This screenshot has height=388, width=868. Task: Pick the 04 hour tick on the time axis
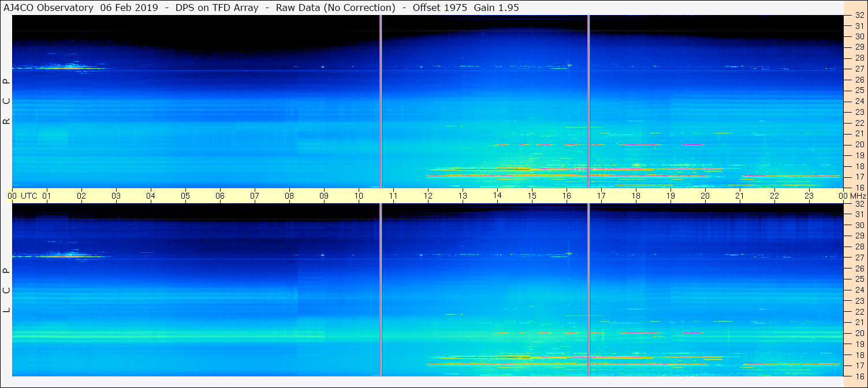pyautogui.click(x=151, y=196)
